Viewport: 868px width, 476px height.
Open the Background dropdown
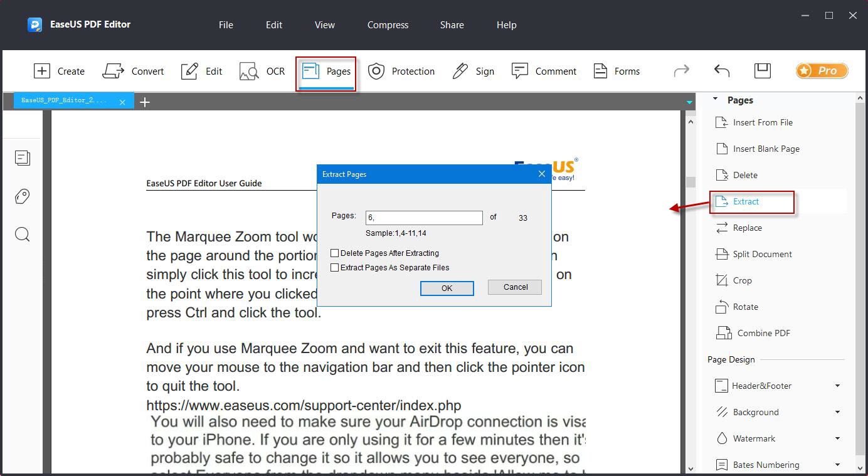click(839, 411)
